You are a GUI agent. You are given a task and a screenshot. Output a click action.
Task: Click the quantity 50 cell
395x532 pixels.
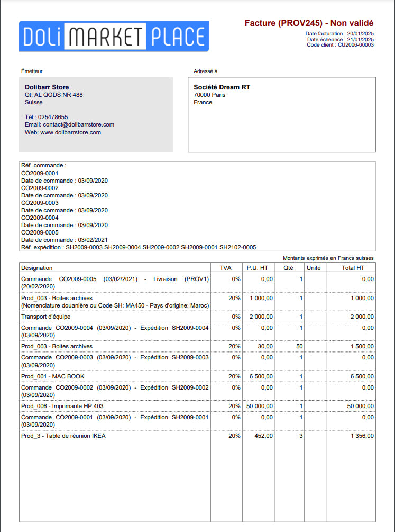pos(299,346)
